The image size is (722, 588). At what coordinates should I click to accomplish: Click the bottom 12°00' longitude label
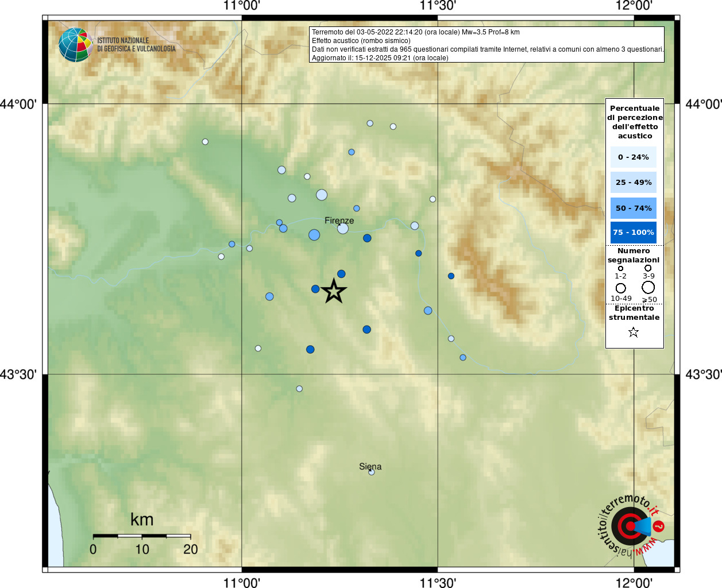point(634,582)
